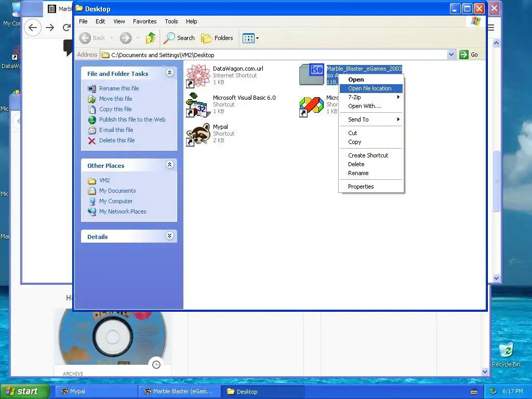Screen dimensions: 532x399
Task: Select the Mypal raccoon shortcut icon
Action: tap(198, 135)
